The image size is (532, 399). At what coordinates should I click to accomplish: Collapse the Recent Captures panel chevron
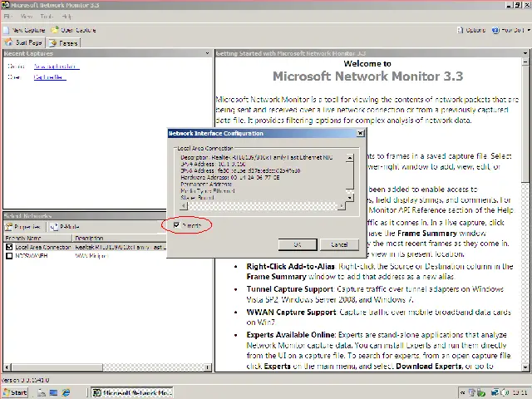click(x=207, y=53)
